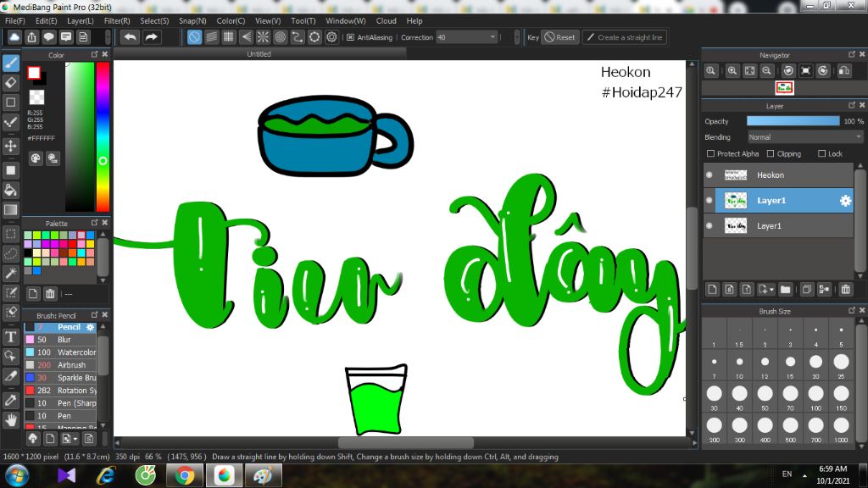Click Palette scroll down arrow
The image size is (868, 488).
click(103, 280)
